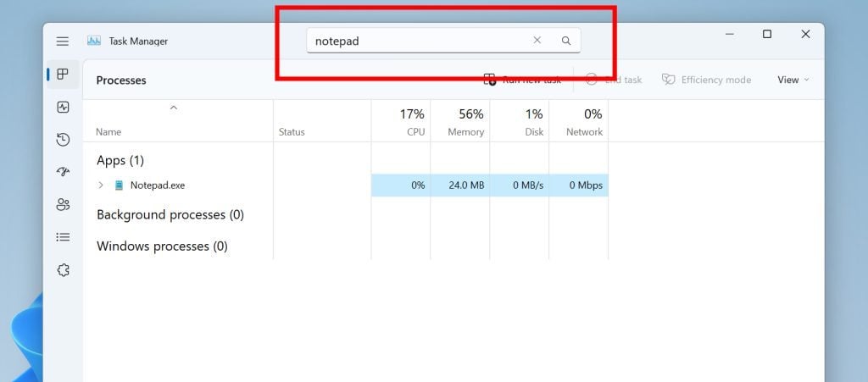Close the Task Manager window
868x382 pixels.
pyautogui.click(x=805, y=34)
